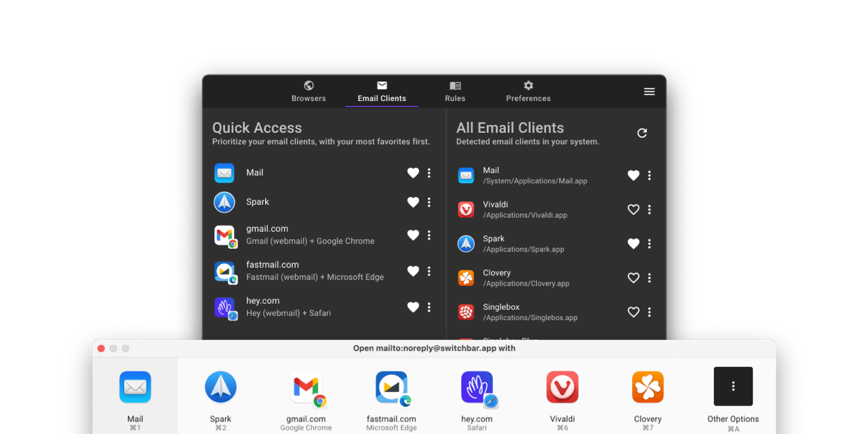
Task: Open more options for Clovery
Action: point(650,278)
